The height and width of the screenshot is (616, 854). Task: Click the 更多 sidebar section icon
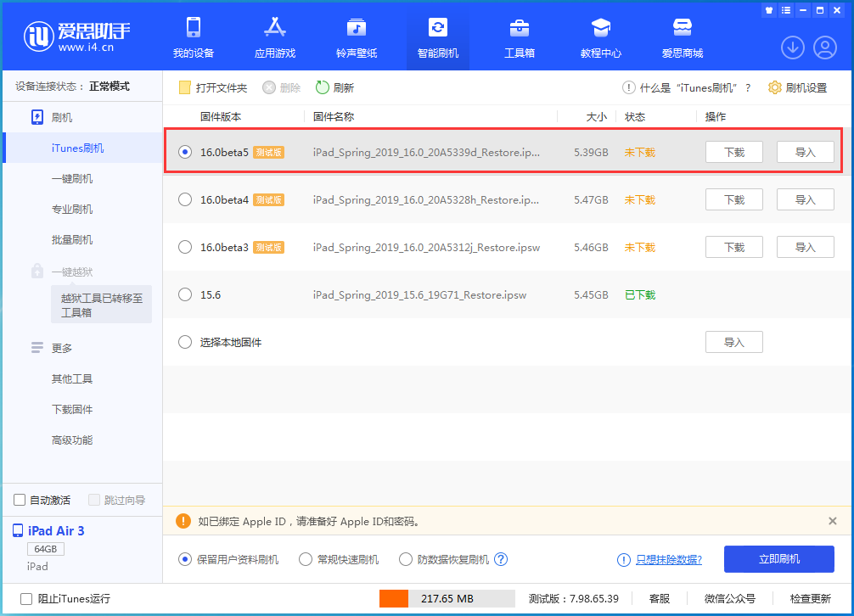coord(37,348)
